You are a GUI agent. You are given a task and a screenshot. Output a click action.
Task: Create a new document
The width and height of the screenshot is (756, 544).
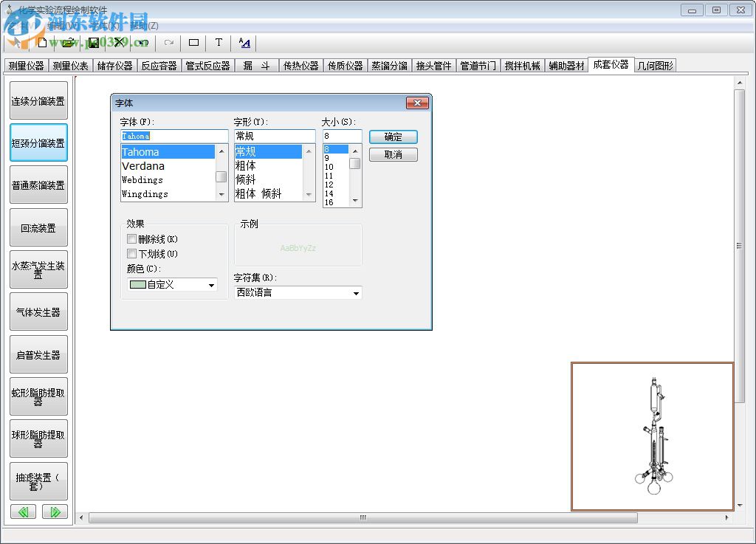(42, 42)
